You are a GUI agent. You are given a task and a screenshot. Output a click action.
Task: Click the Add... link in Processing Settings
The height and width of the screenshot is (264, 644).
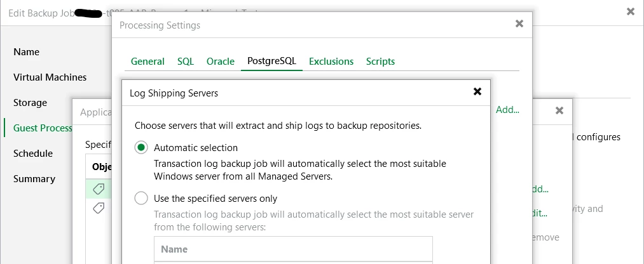point(507,110)
